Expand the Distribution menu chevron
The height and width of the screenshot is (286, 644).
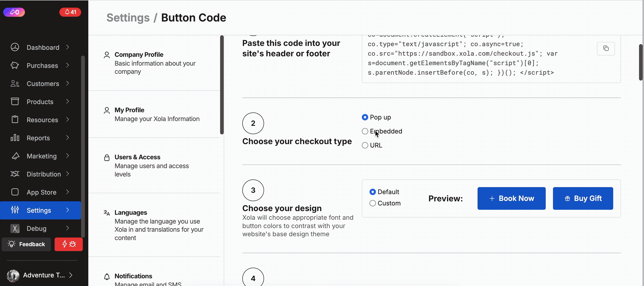click(67, 174)
